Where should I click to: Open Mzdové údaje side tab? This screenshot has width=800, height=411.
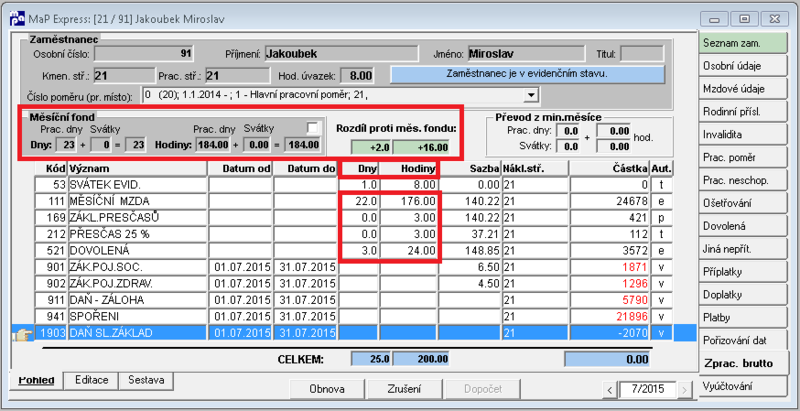tap(743, 89)
